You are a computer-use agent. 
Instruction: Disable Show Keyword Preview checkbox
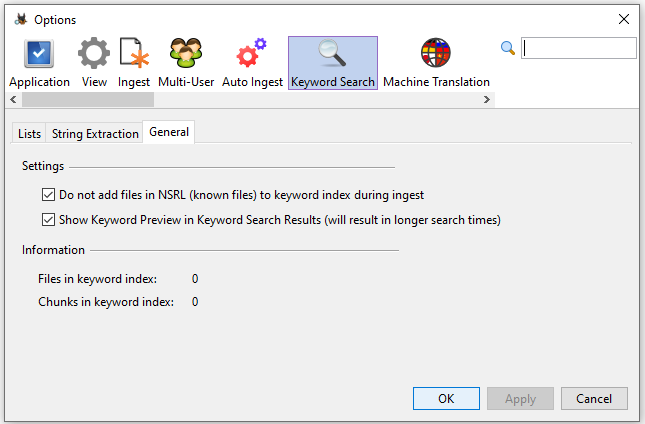pyautogui.click(x=48, y=220)
